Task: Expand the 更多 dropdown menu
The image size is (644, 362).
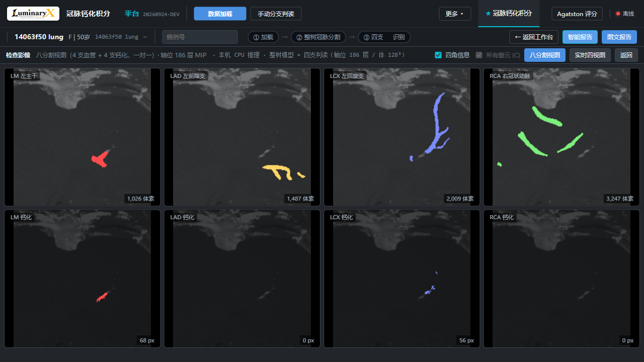Action: (455, 14)
